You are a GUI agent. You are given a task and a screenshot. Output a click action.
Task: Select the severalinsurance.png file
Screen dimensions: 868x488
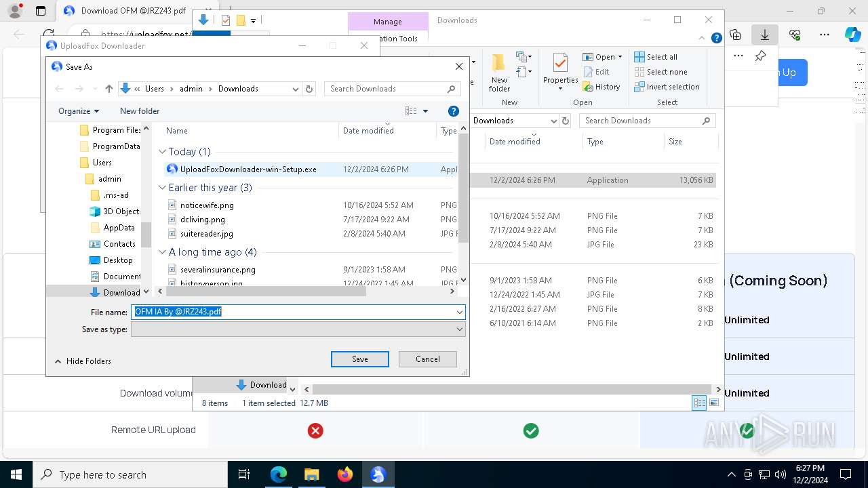tap(218, 270)
